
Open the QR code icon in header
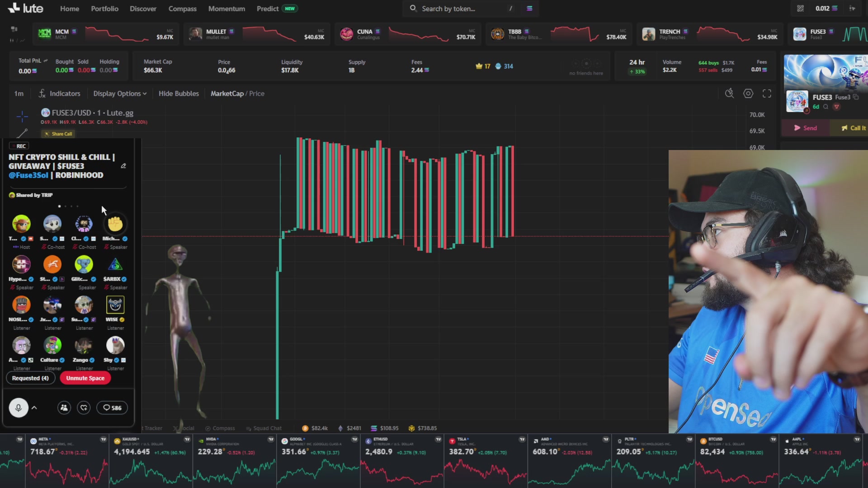pyautogui.click(x=800, y=9)
